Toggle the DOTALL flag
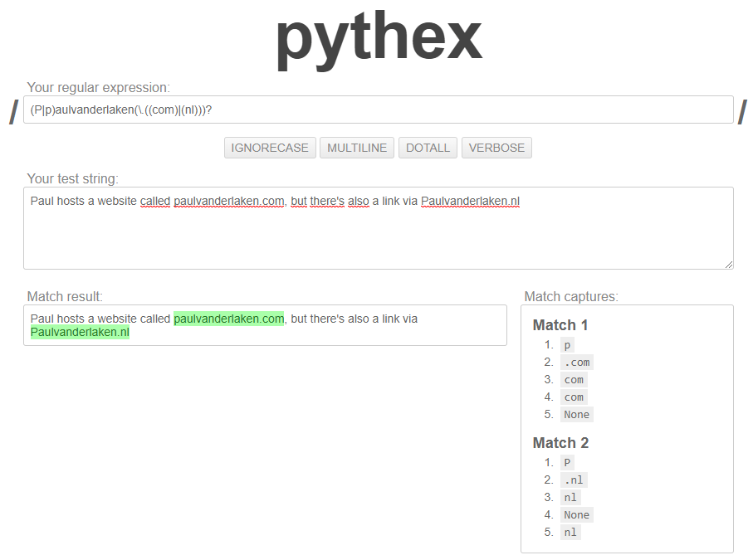 click(x=428, y=148)
